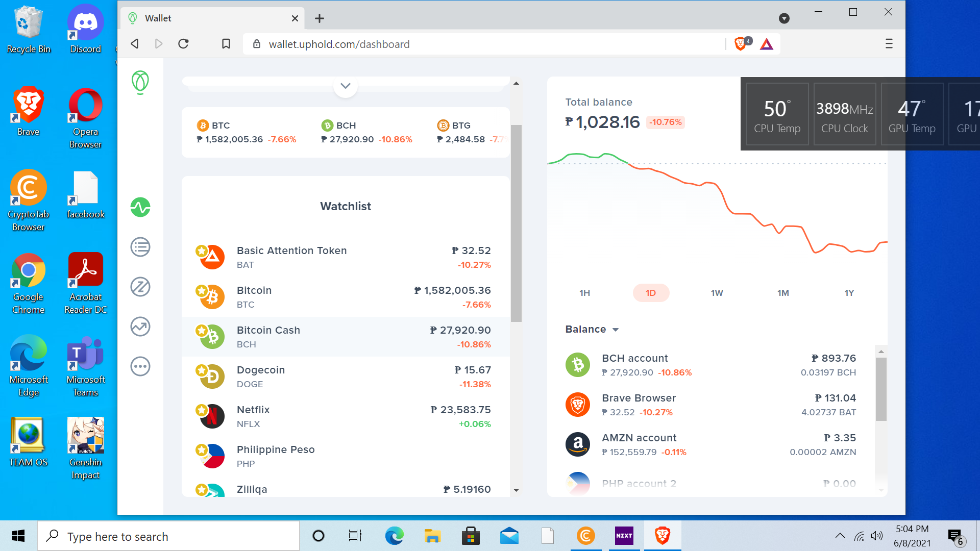Select the 1D chart range
980x551 pixels.
pyautogui.click(x=651, y=293)
